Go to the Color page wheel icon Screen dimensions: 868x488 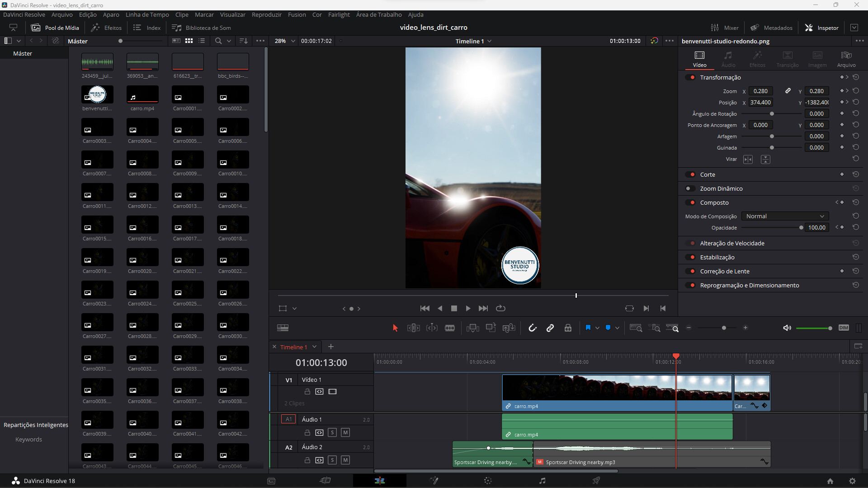tap(488, 480)
